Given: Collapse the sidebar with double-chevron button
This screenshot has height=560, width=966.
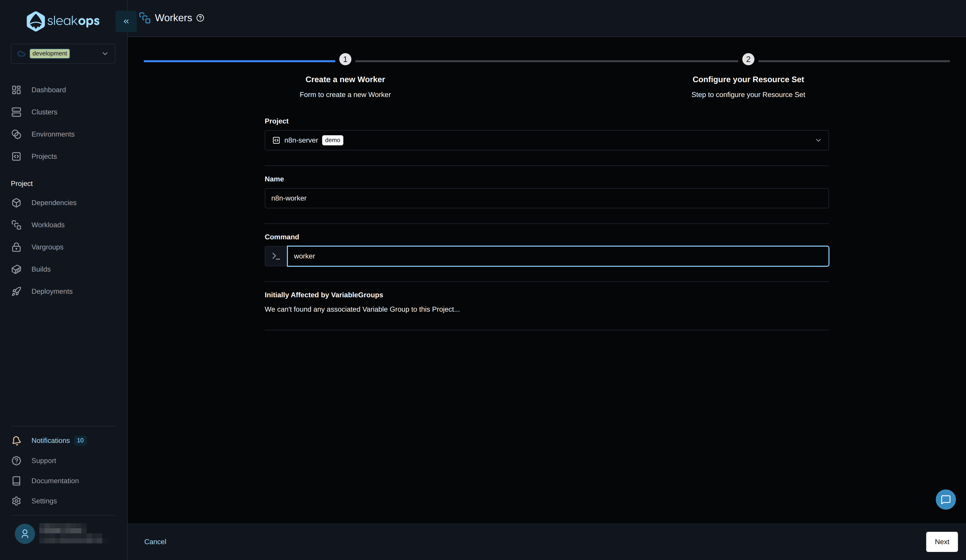Looking at the screenshot, I should (x=126, y=21).
